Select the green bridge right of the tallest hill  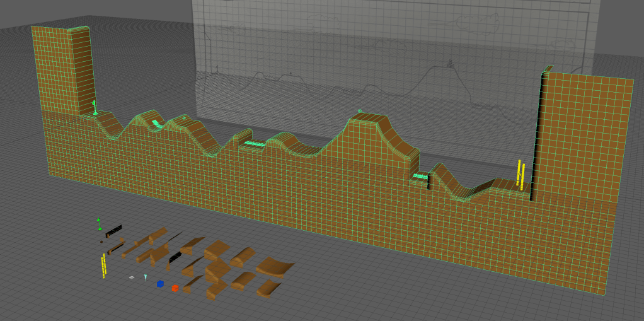(420, 177)
